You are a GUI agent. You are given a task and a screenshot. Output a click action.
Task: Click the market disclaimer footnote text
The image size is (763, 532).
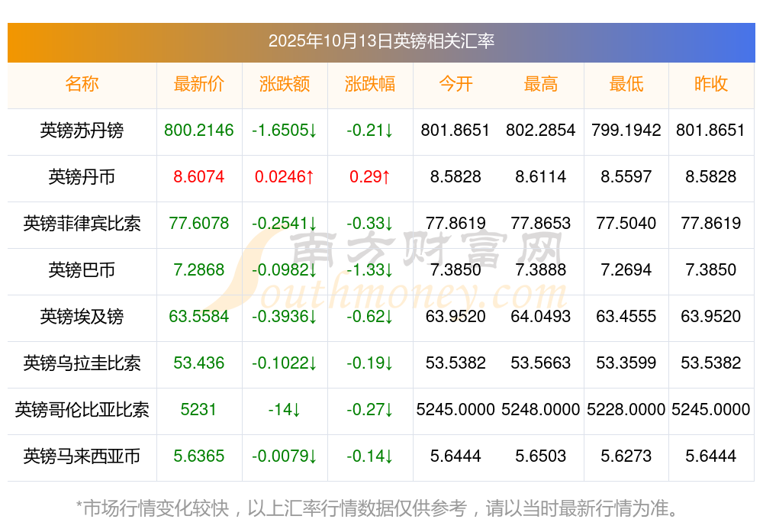click(377, 508)
